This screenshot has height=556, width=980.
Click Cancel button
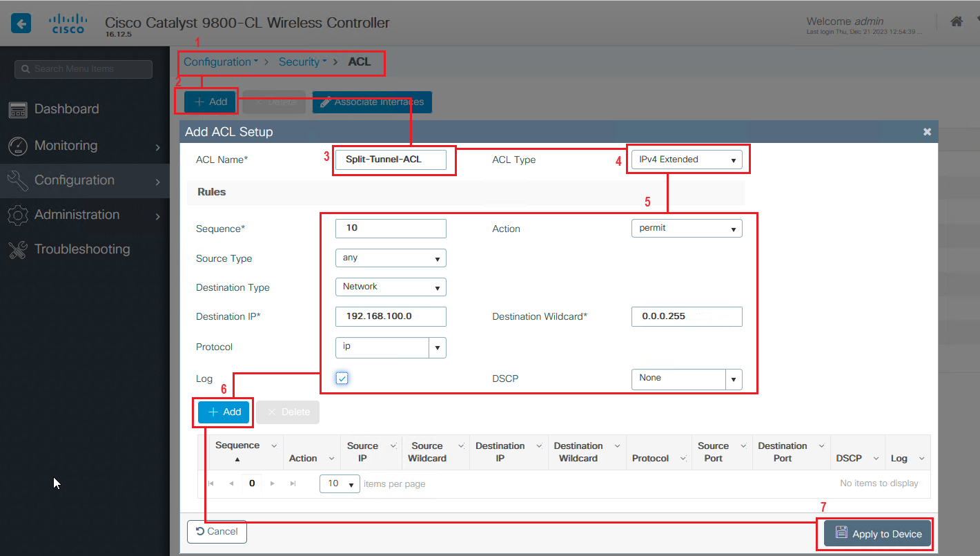tap(217, 531)
